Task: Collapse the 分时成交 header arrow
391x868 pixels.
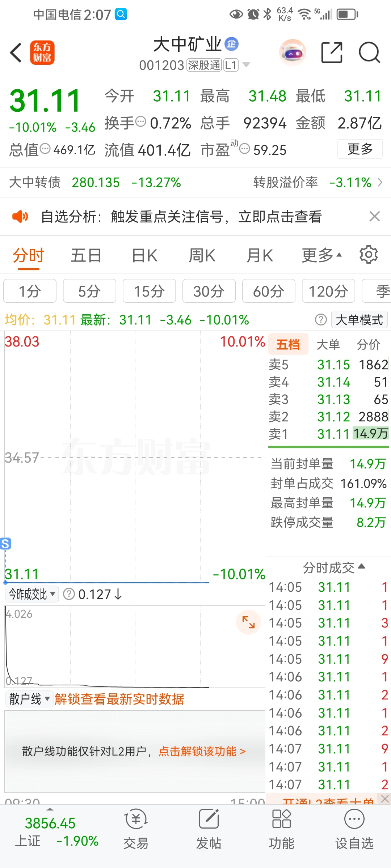Action: coord(361,566)
